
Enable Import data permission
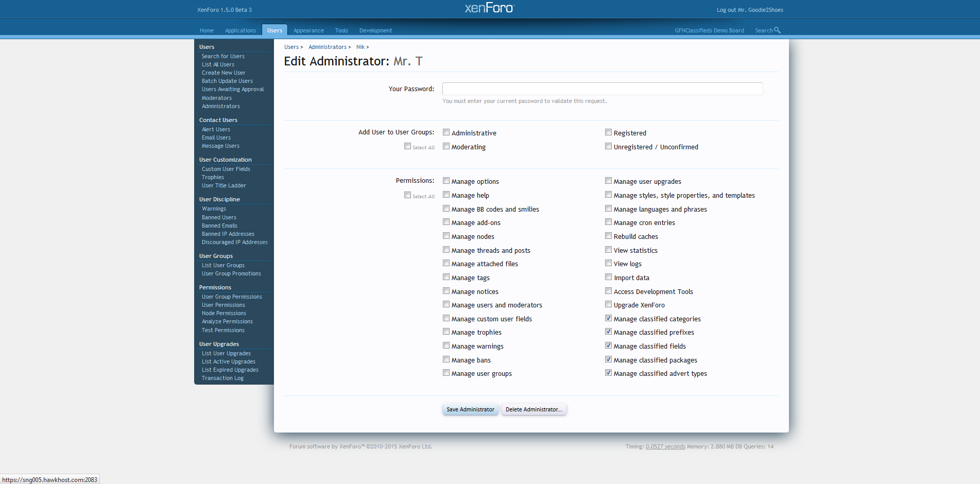coord(609,277)
